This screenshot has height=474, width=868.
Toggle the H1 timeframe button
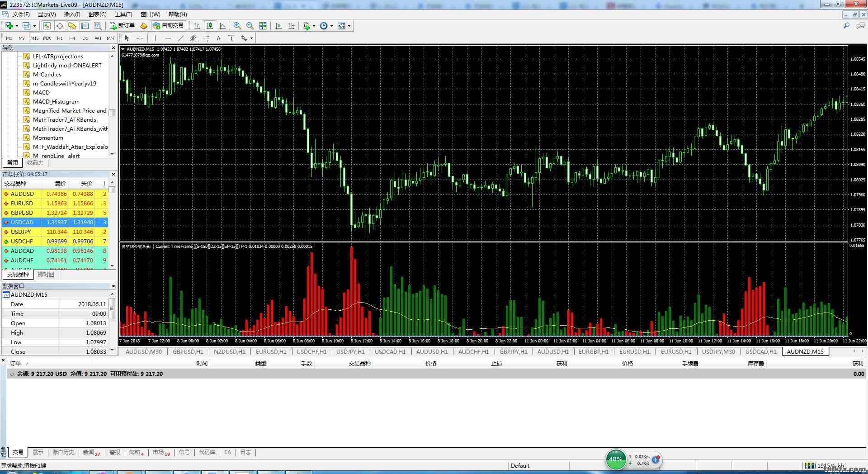point(60,38)
